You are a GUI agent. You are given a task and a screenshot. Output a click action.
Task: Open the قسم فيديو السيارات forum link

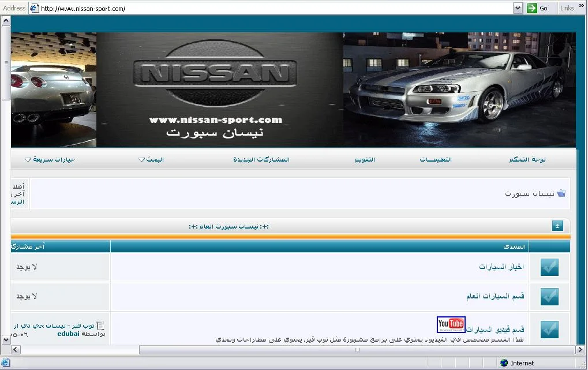495,330
